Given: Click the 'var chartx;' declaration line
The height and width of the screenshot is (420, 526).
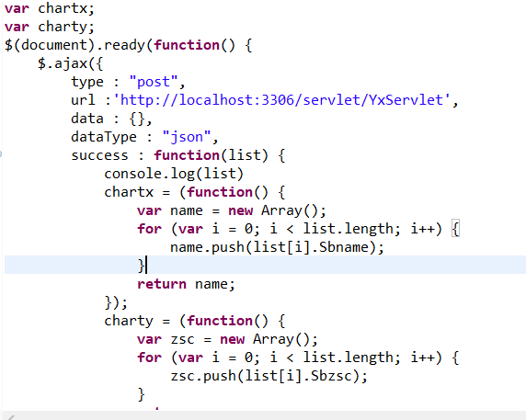Looking at the screenshot, I should (50, 8).
